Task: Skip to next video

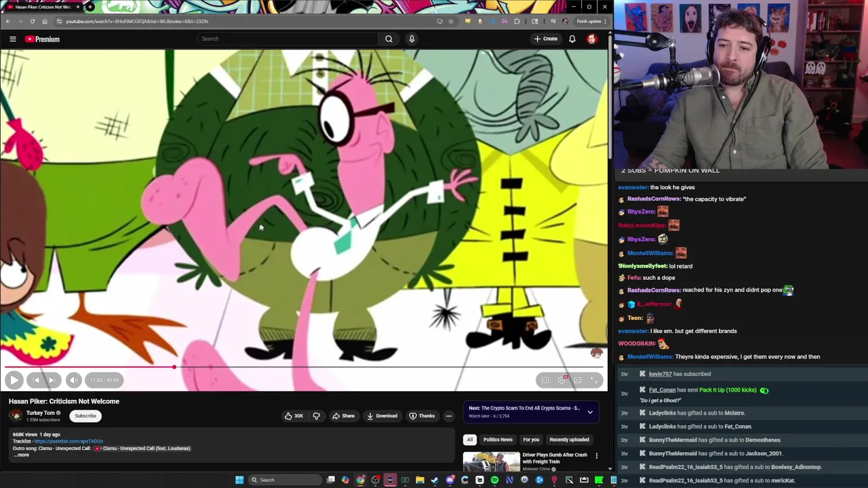Action: (52, 380)
